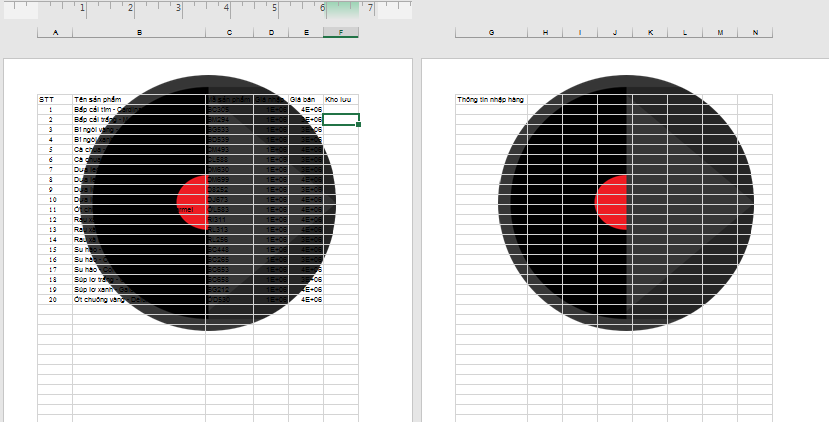Select column A header
Viewport: 829px width, 422px height.
55,32
